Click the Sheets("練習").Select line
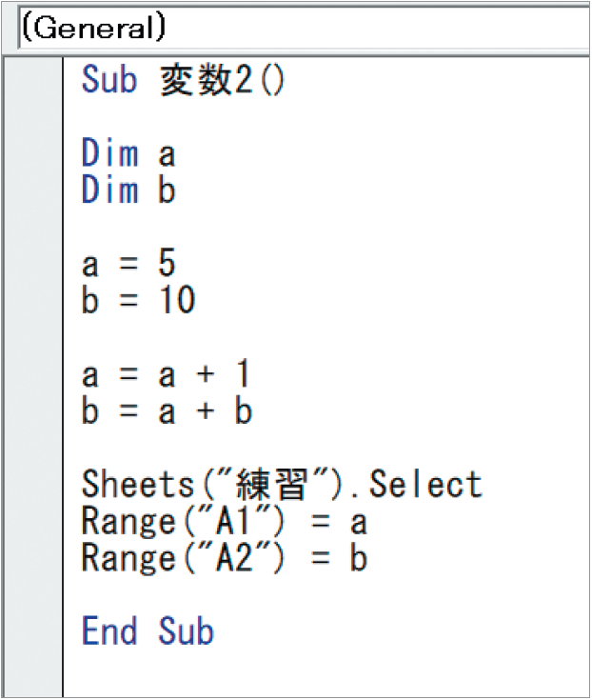 pos(282,485)
